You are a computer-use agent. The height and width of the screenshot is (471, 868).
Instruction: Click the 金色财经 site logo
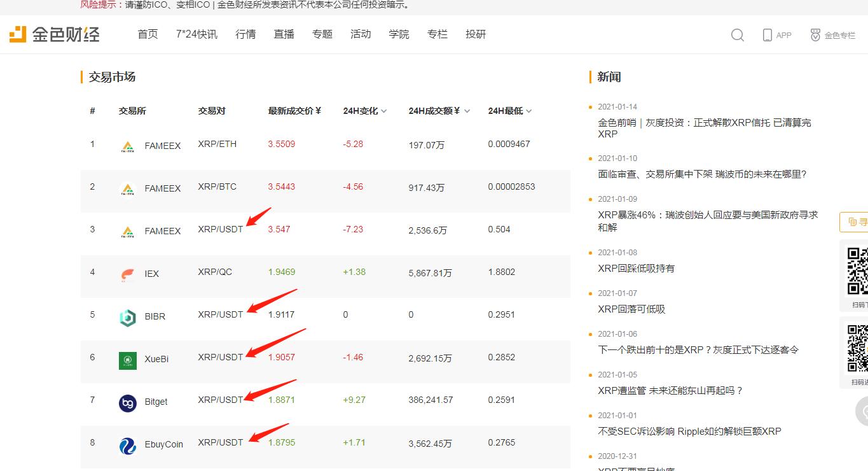point(54,34)
